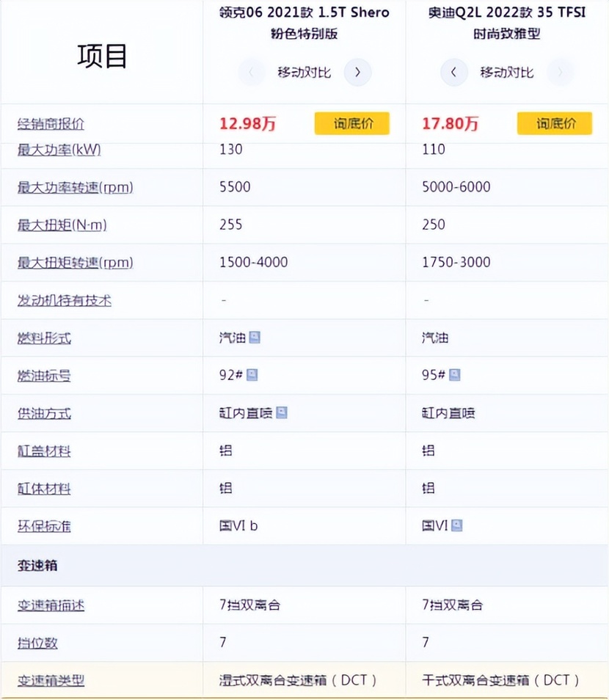
Task: Open the 最大扭矩(N·m) link
Action: [x=62, y=225]
